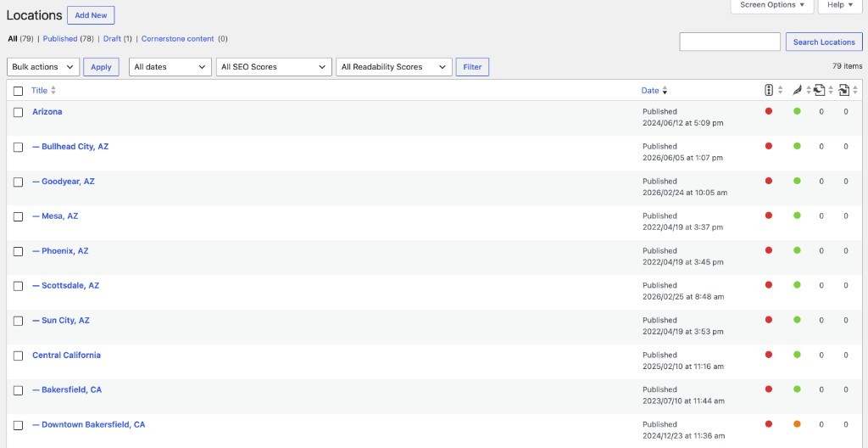Check the Downtown Bakersfield, CA checkbox
The height and width of the screenshot is (448, 868).
pos(19,425)
